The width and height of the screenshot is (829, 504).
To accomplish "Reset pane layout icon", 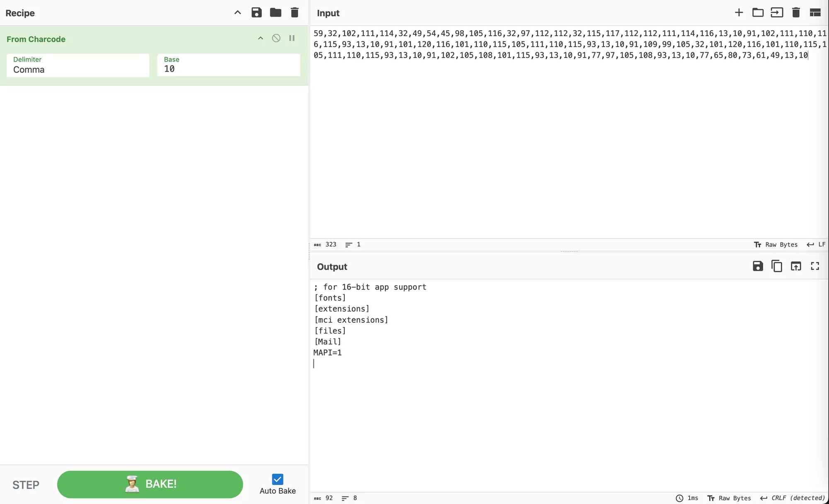I will point(815,12).
